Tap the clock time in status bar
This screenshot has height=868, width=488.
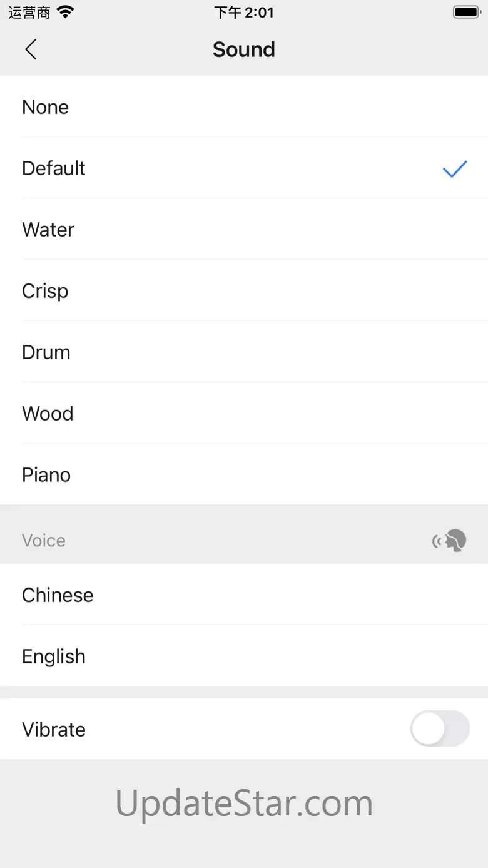coord(244,12)
